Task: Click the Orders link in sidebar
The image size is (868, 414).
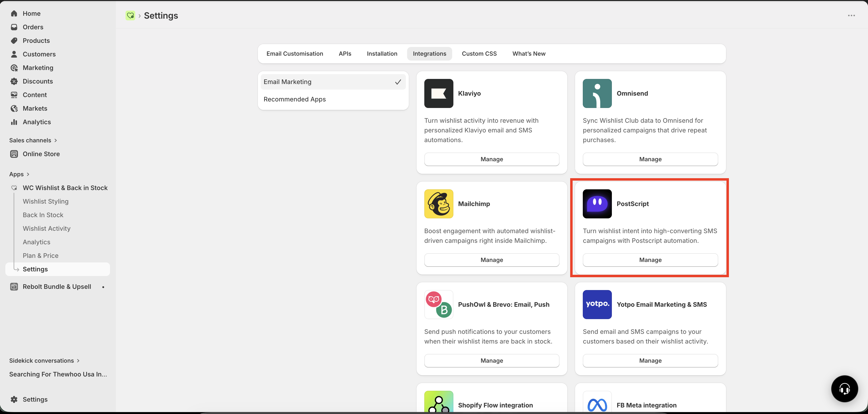Action: click(x=33, y=27)
